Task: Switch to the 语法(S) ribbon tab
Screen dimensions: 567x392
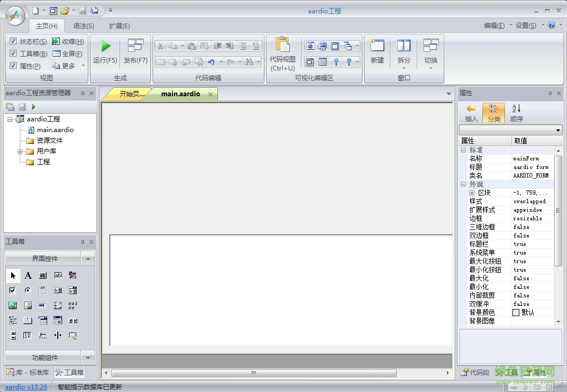Action: point(84,26)
